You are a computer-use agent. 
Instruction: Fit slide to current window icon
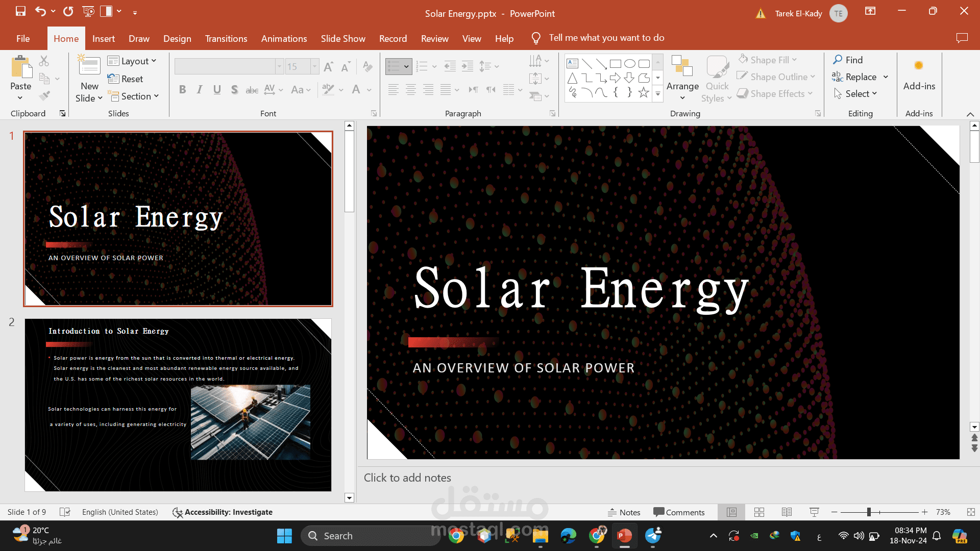[971, 512]
